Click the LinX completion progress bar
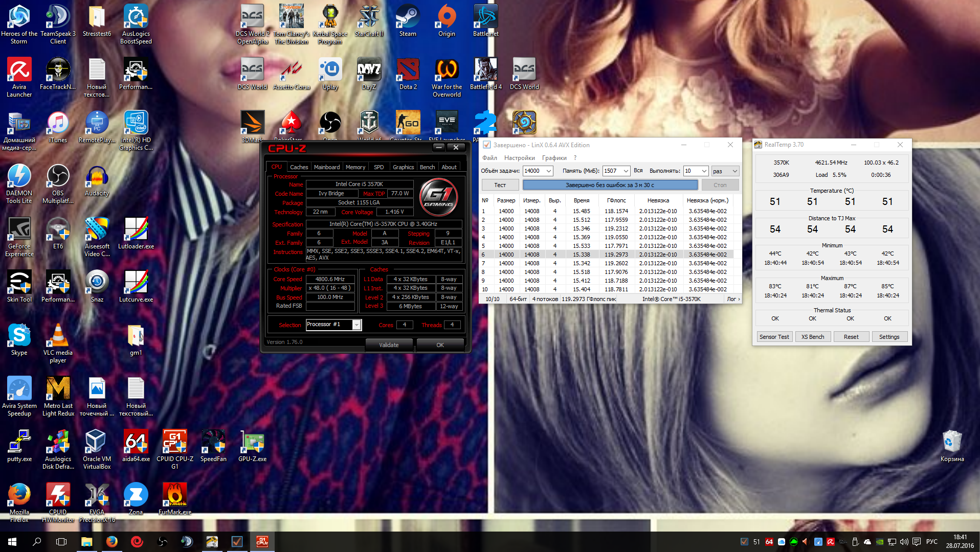Viewport: 980px width, 552px height. [610, 185]
